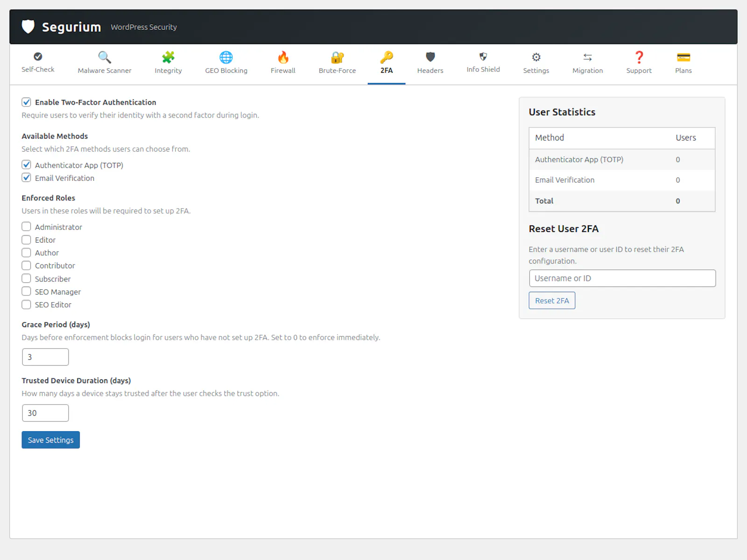
Task: Click the Segurium shield logo
Action: click(28, 27)
